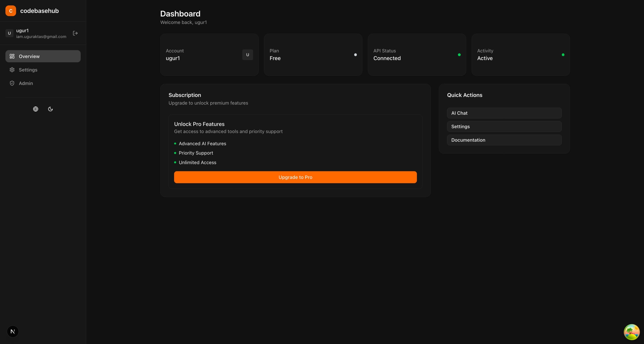Open AI Chat from Quick Actions
This screenshot has height=344, width=644.
(x=504, y=113)
